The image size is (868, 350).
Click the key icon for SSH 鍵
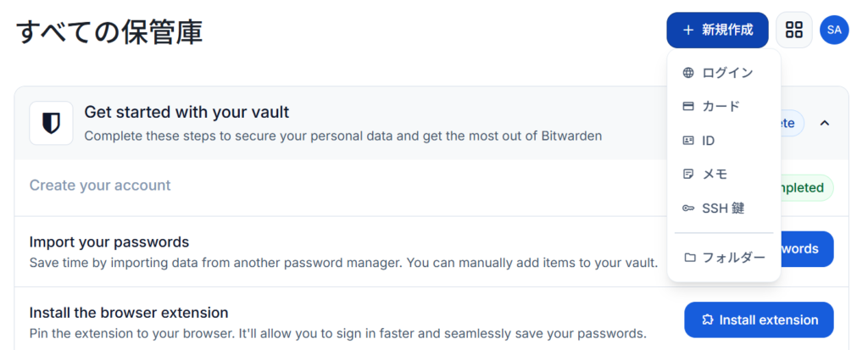pyautogui.click(x=688, y=208)
